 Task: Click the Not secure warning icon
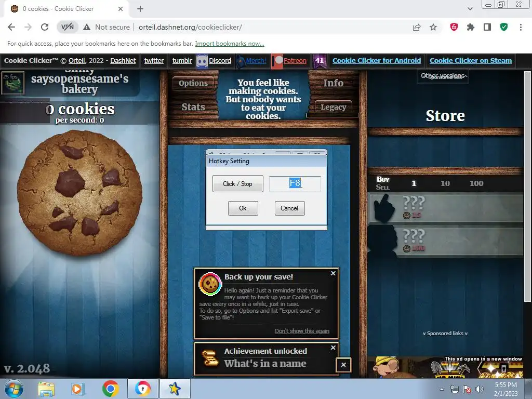tap(87, 27)
